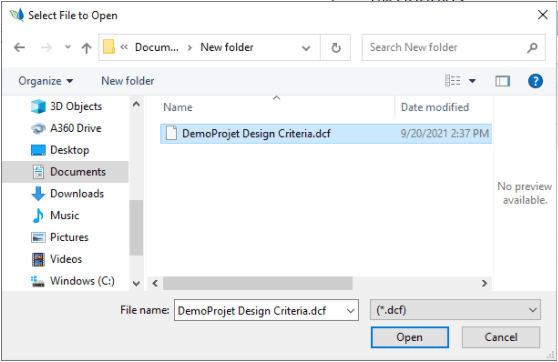Click the navigation pane vertical scrollbar thumb

pyautogui.click(x=136, y=228)
